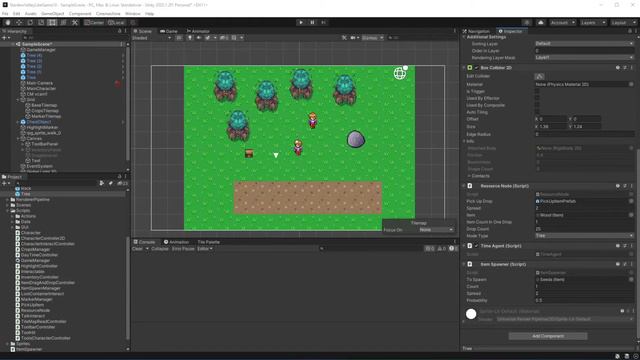Click the Project panel add asset plus button

(x=5, y=183)
